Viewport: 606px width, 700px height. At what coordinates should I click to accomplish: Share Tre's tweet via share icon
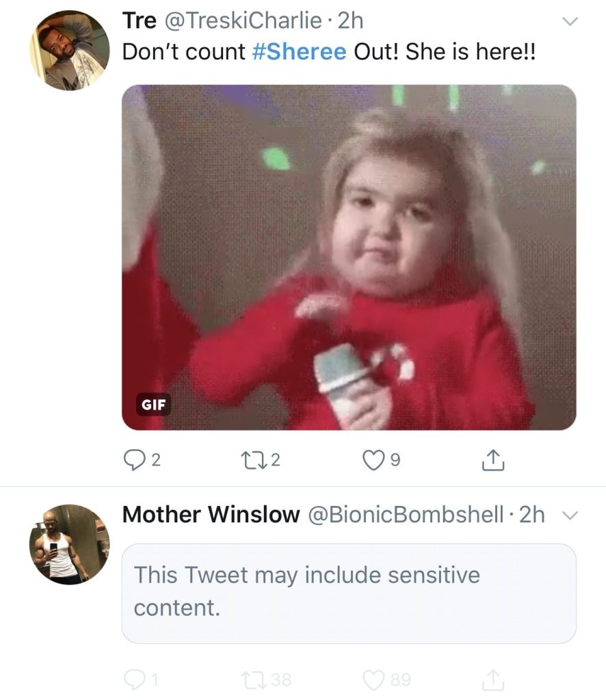493,460
